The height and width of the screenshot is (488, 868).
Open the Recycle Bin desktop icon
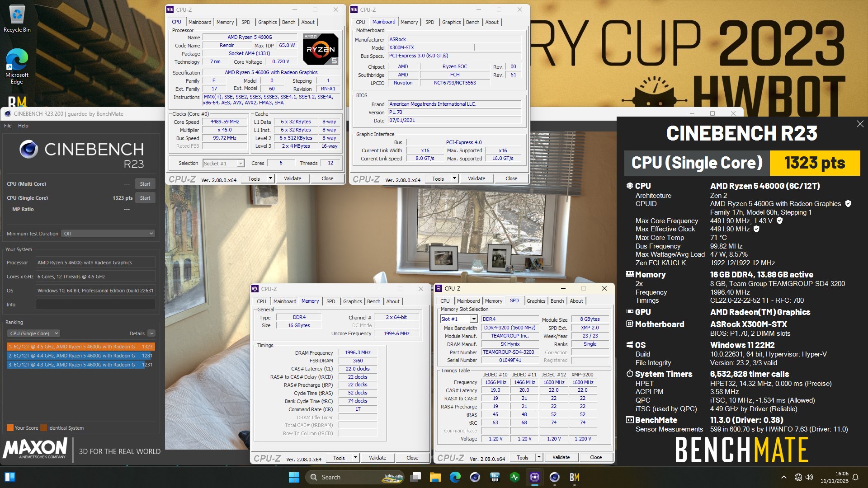[17, 19]
